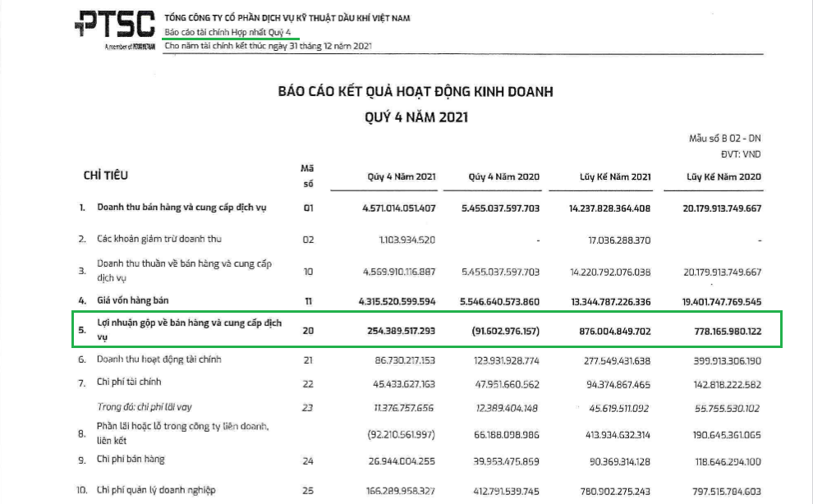Click value '14.220.792.076.038'

pos(610,273)
